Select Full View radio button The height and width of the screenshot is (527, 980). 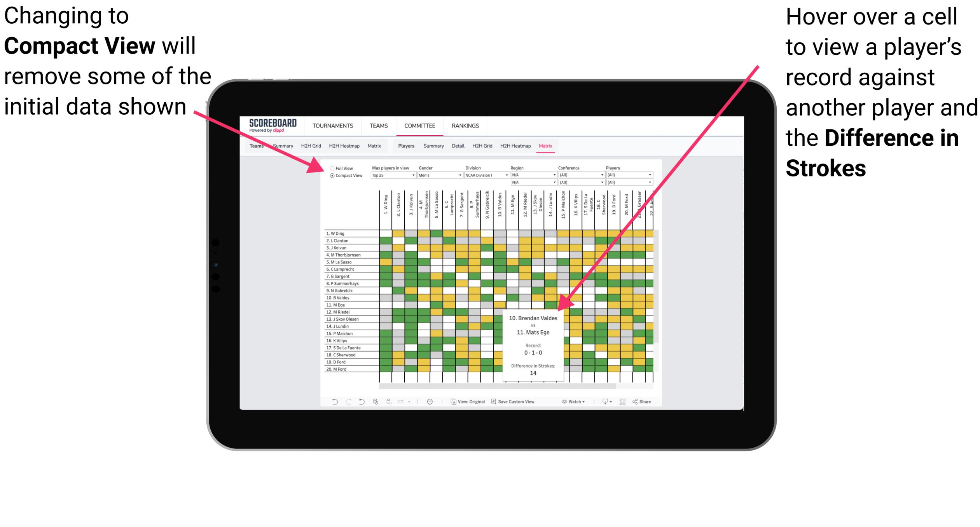point(331,168)
